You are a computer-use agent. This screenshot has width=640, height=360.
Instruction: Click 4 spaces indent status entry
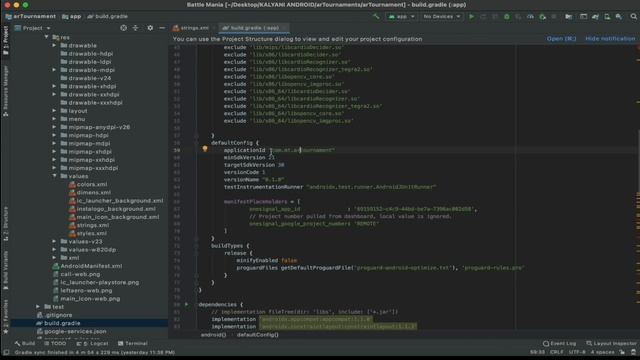coord(602,352)
